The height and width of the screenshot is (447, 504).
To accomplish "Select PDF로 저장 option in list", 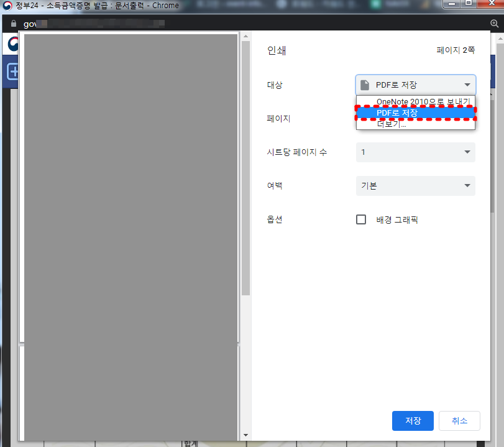I will tap(415, 113).
